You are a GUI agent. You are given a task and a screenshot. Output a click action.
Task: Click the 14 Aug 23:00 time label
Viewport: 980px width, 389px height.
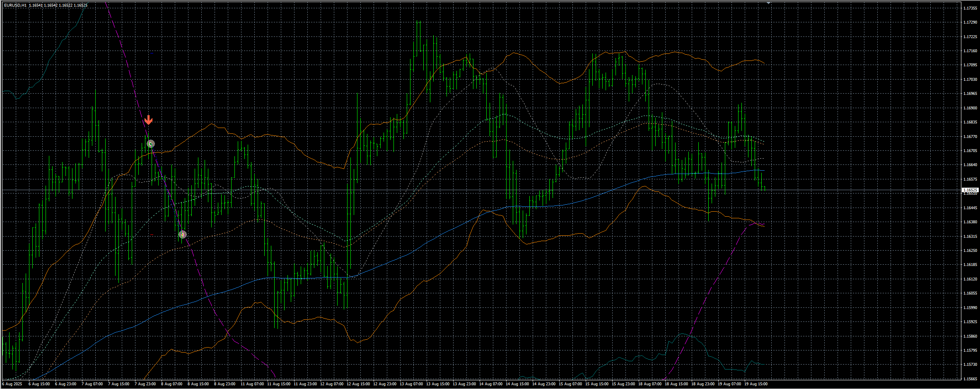click(x=543, y=384)
